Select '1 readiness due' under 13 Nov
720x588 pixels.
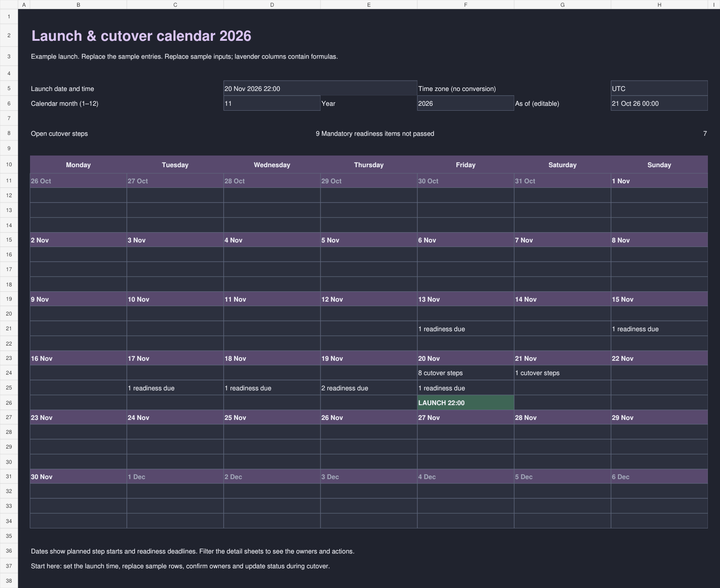click(466, 329)
